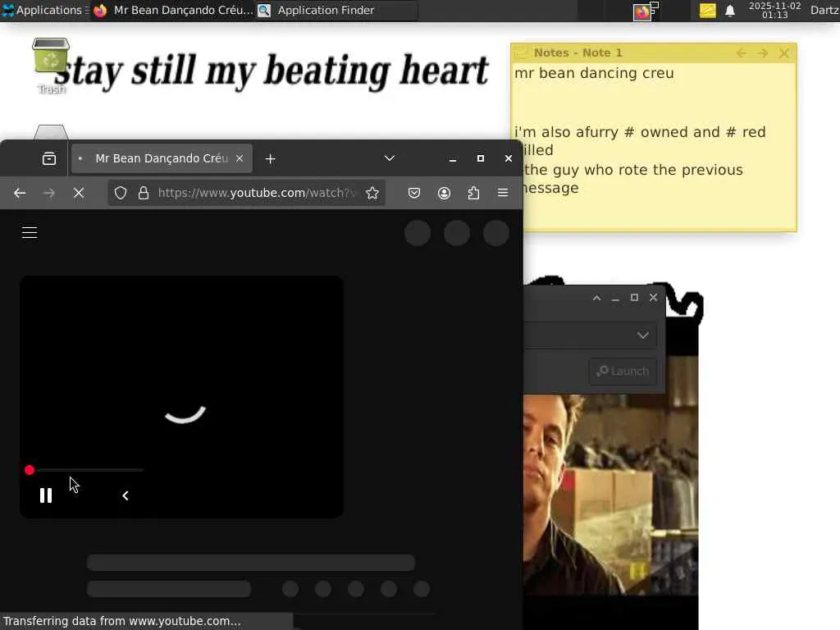Close the Notes - Note 1 window

click(x=784, y=53)
